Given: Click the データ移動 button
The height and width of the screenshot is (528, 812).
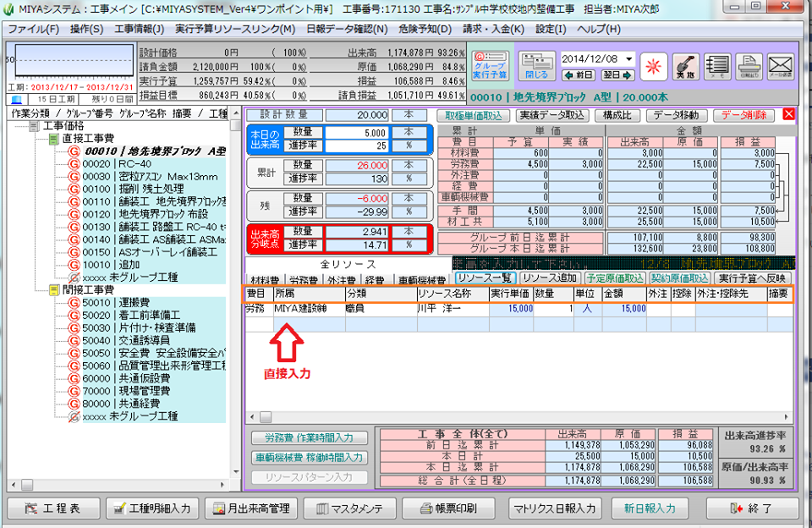Looking at the screenshot, I should [676, 116].
